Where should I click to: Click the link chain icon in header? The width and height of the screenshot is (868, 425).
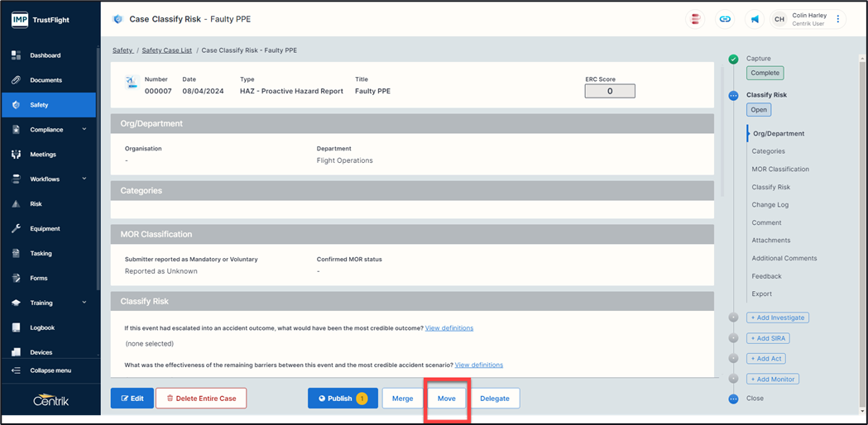(725, 19)
